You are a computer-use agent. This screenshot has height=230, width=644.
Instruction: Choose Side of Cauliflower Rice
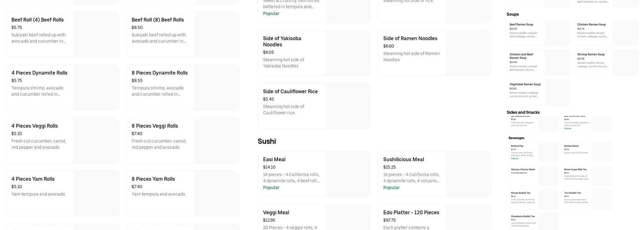314,106
